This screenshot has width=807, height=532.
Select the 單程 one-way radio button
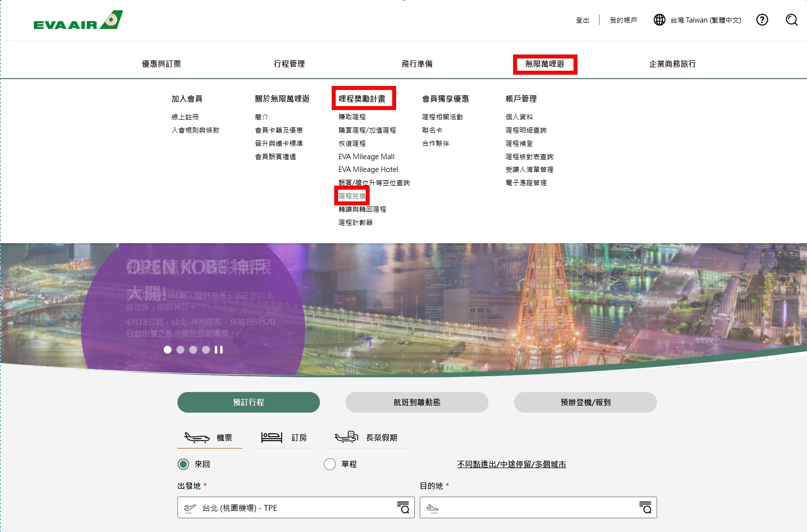point(330,464)
